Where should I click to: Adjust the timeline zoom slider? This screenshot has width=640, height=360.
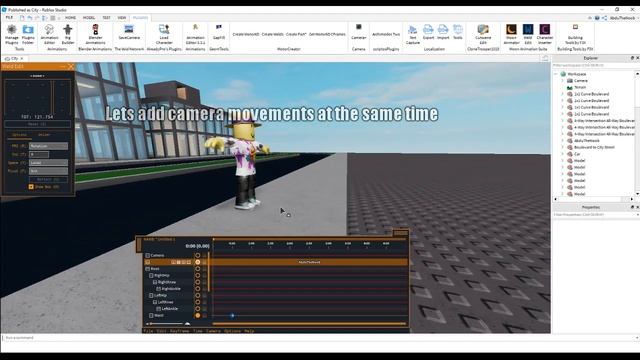[x=167, y=324]
